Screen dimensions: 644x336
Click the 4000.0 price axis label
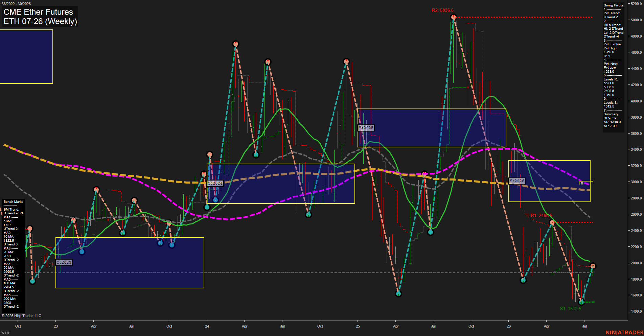[x=636, y=101]
